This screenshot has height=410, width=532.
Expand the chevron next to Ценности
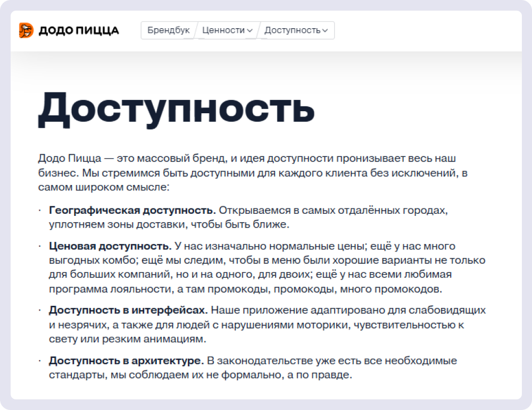coord(250,31)
